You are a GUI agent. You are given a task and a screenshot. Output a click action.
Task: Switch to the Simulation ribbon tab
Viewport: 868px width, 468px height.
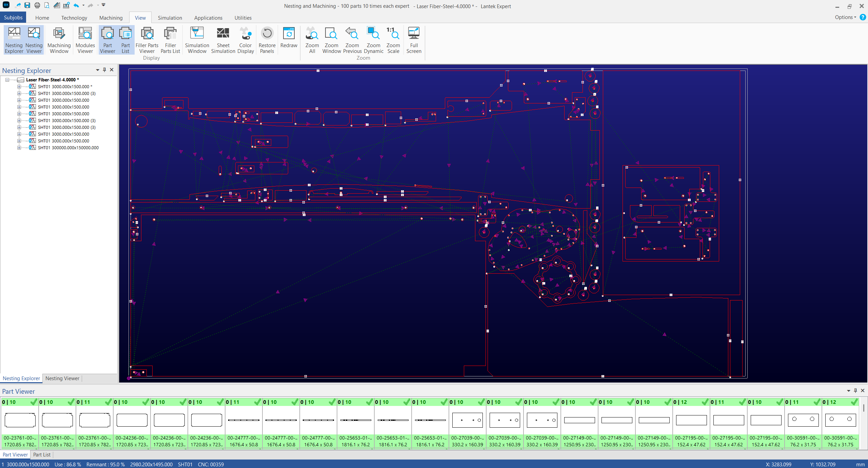click(x=170, y=18)
